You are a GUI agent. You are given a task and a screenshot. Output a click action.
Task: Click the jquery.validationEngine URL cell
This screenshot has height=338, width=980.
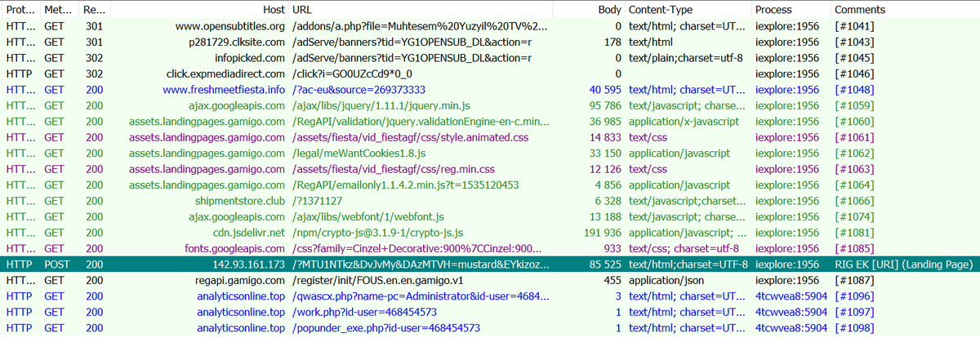421,122
